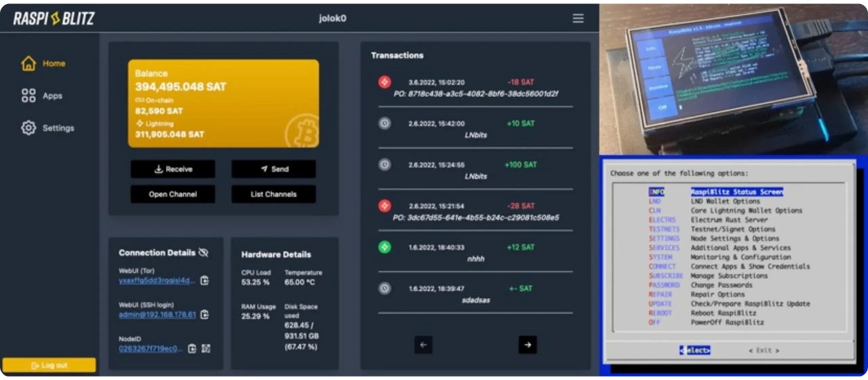Open the admin@192.168.178.61 SSH link
The image size is (868, 380).
[157, 315]
